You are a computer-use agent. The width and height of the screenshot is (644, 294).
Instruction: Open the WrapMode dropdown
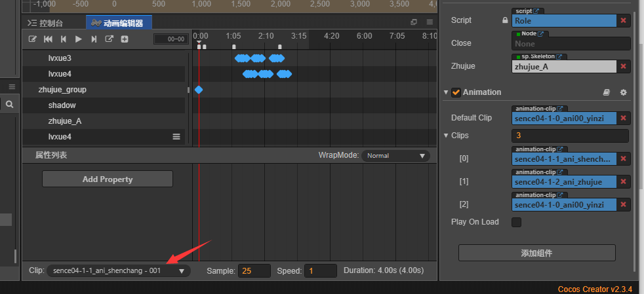pos(396,156)
